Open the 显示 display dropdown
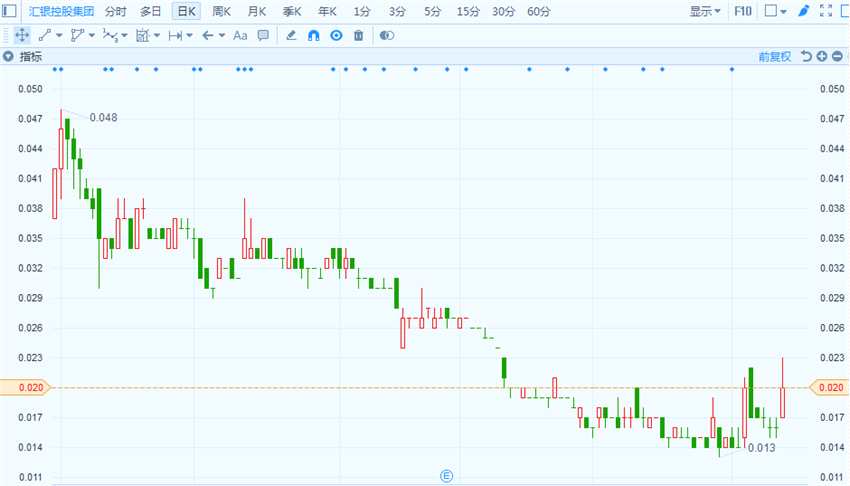Screen dimensions: 850x486 pyautogui.click(x=705, y=11)
